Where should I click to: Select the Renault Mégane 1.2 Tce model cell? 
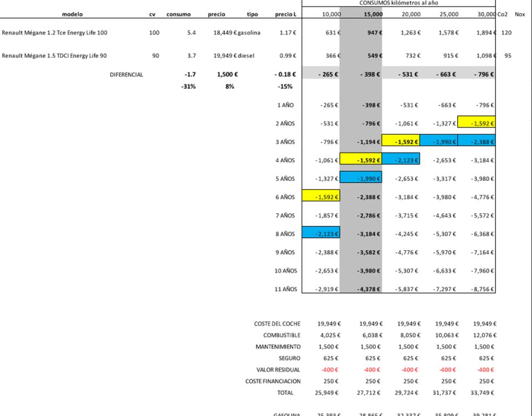[x=55, y=33]
